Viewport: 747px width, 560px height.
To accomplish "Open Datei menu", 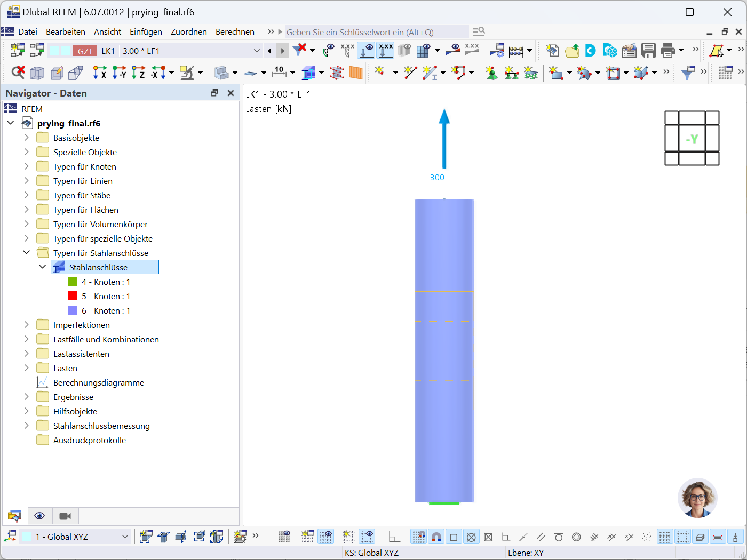I will [28, 32].
